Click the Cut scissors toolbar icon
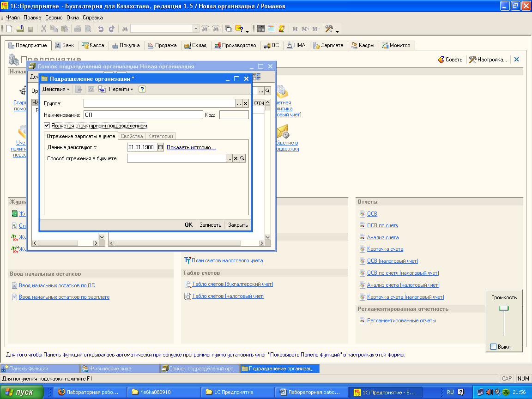 (43, 29)
